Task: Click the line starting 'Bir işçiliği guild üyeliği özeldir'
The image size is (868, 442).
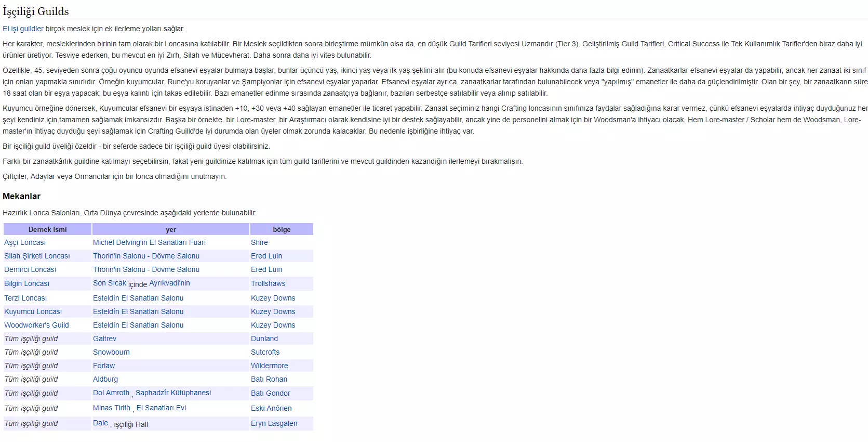Action: pyautogui.click(x=136, y=146)
